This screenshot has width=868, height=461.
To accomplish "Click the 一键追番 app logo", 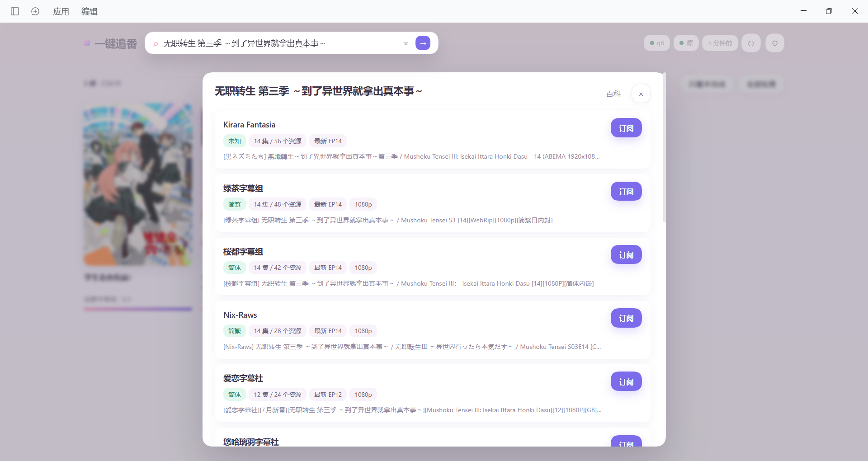I will click(111, 43).
